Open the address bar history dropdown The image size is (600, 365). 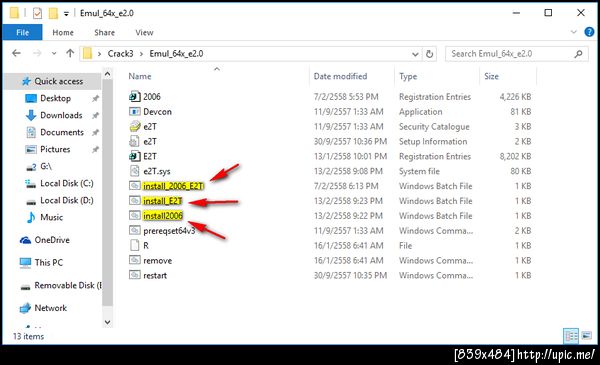(415, 54)
